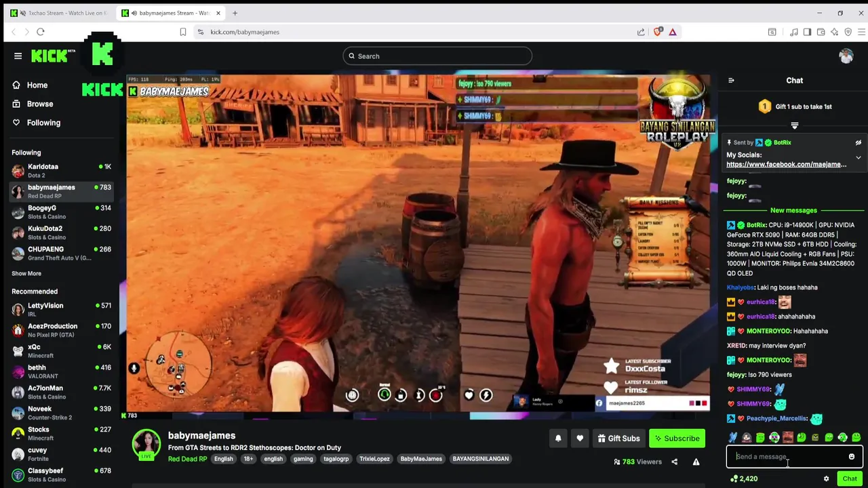Open chat settings gear icon
The image size is (868, 488).
826,479
